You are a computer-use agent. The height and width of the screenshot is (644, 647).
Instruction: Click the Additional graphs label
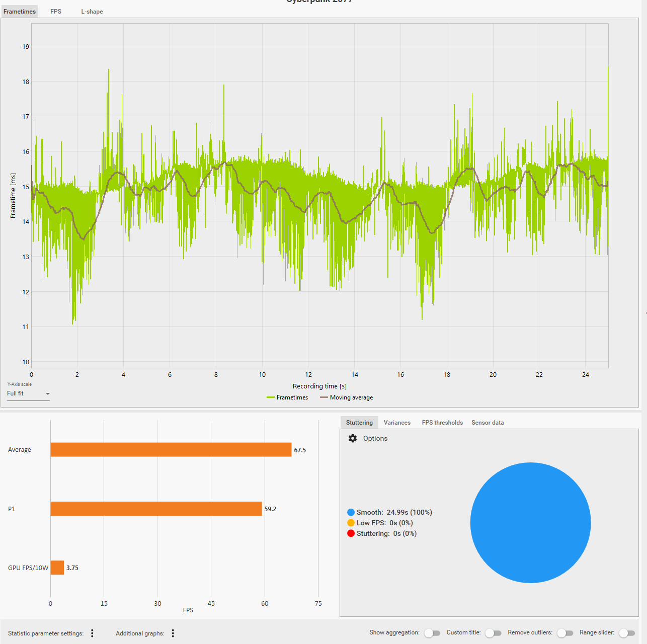pyautogui.click(x=140, y=633)
